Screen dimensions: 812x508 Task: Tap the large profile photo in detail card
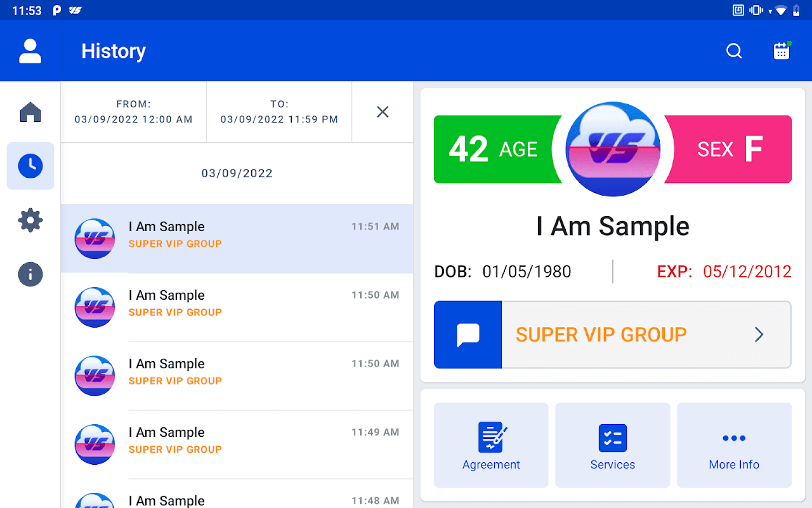click(x=613, y=149)
